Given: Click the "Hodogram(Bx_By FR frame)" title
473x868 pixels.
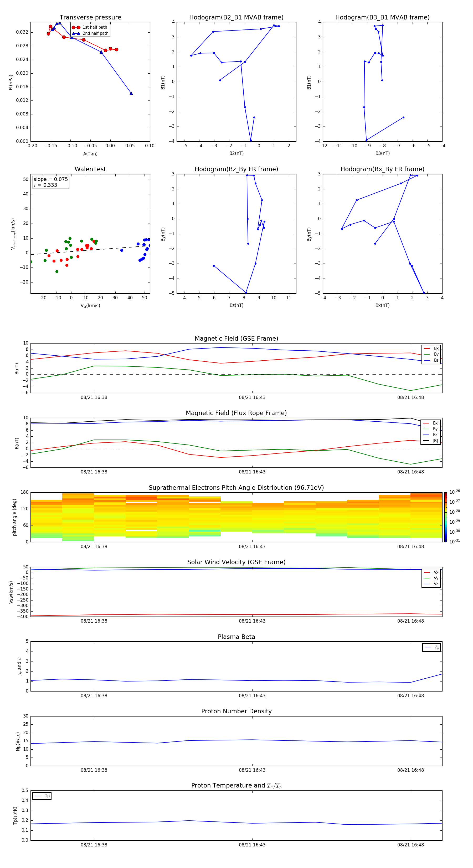Looking at the screenshot, I should tap(382, 169).
